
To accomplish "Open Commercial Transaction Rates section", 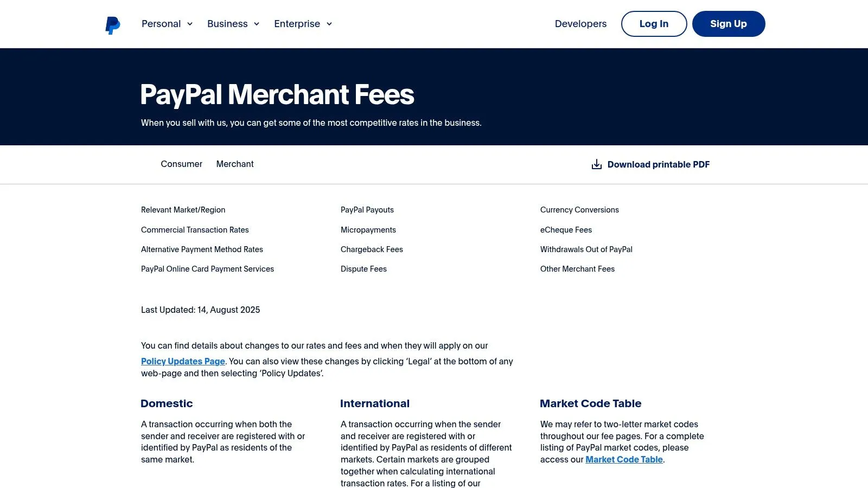I will tap(195, 229).
